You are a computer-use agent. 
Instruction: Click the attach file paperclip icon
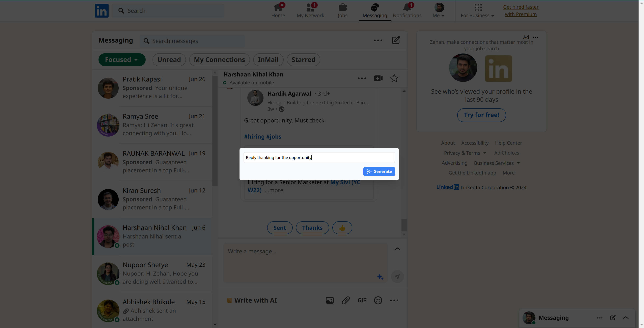coord(346,300)
